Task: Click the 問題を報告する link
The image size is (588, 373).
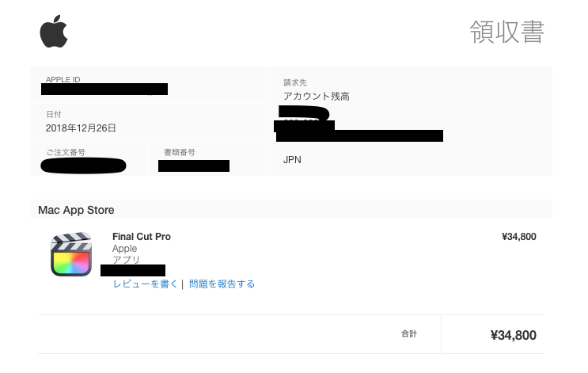Action: [x=222, y=284]
